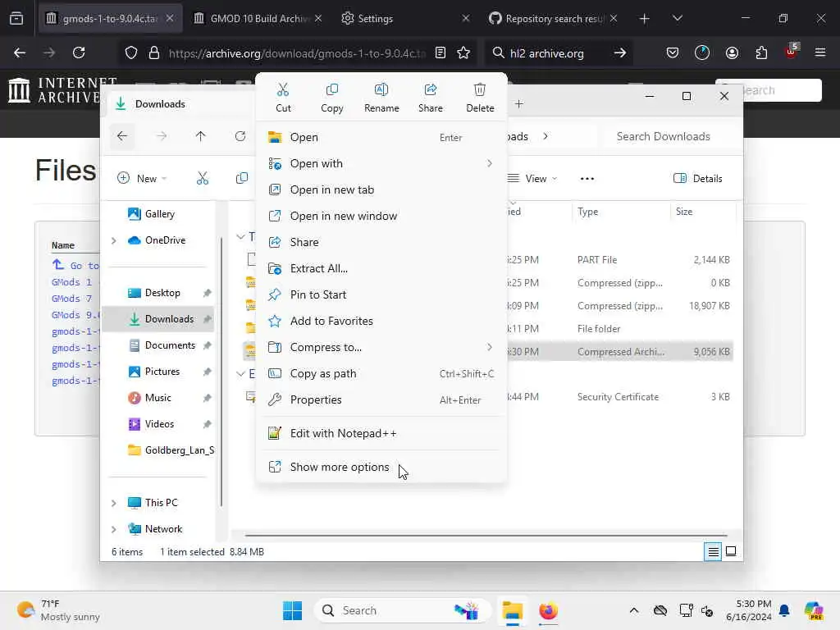Switch to Repository search results tab
840x630 pixels.
[x=554, y=18]
